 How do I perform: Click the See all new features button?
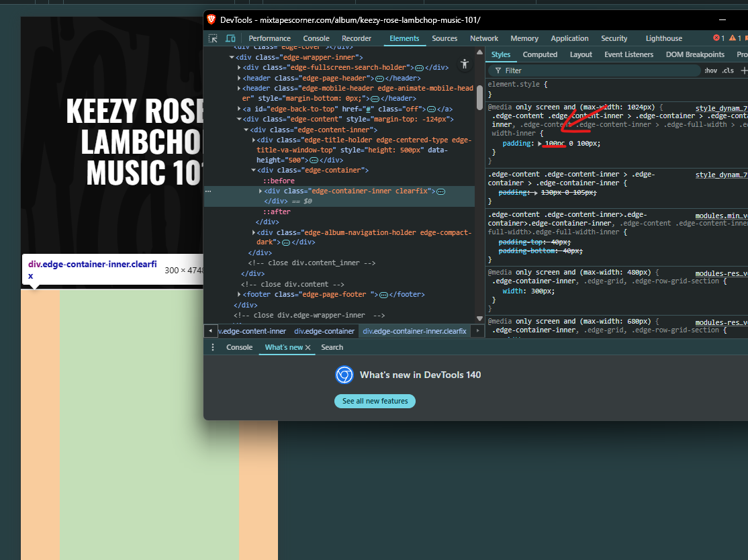pyautogui.click(x=375, y=401)
